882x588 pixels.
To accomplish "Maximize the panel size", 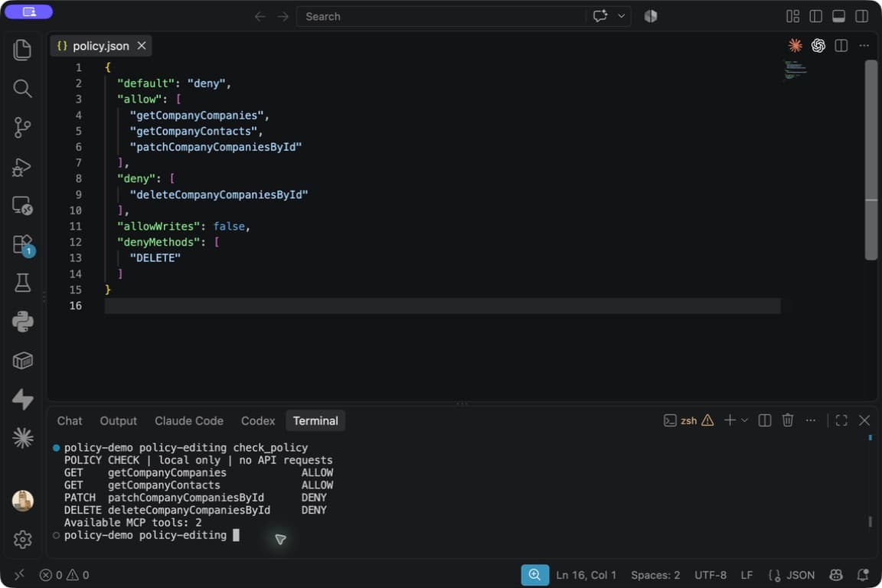I will (x=841, y=420).
